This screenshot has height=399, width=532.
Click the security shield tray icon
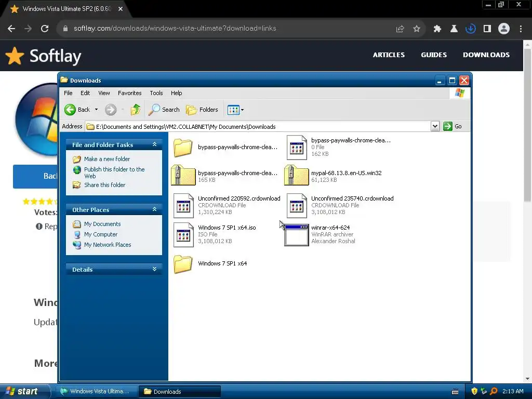474,391
